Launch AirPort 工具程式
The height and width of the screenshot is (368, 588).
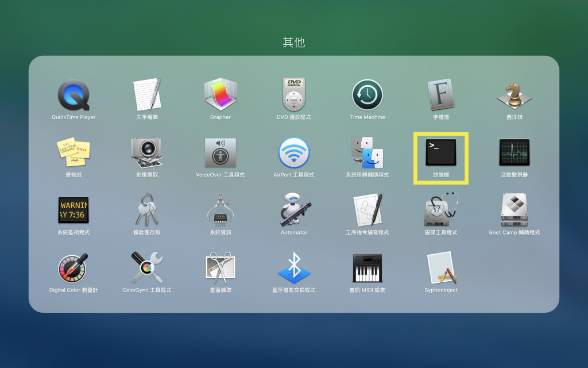[294, 152]
